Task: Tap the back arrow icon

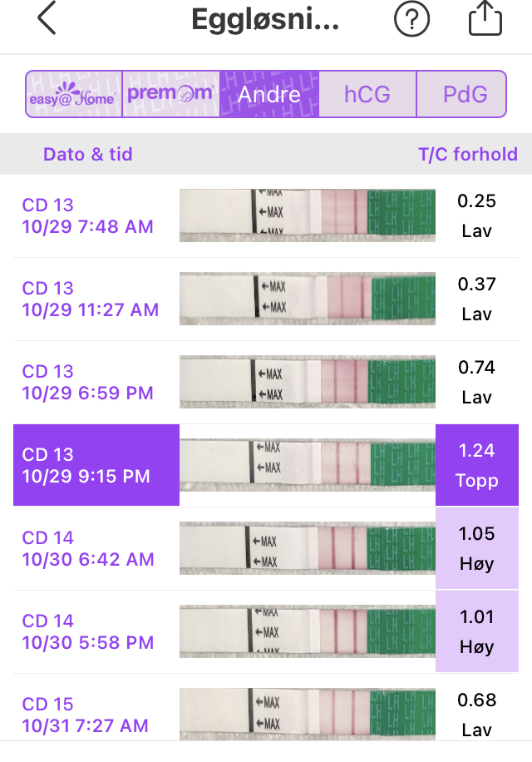Action: coord(47,19)
